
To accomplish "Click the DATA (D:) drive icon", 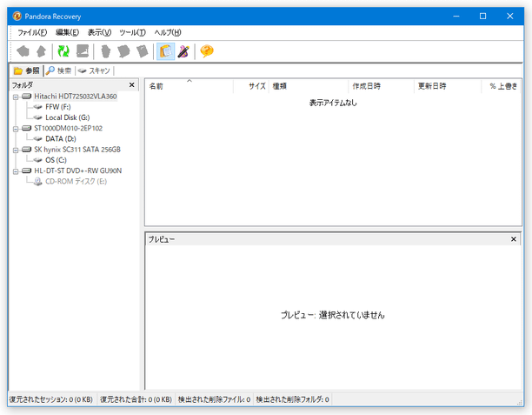I will point(37,139).
